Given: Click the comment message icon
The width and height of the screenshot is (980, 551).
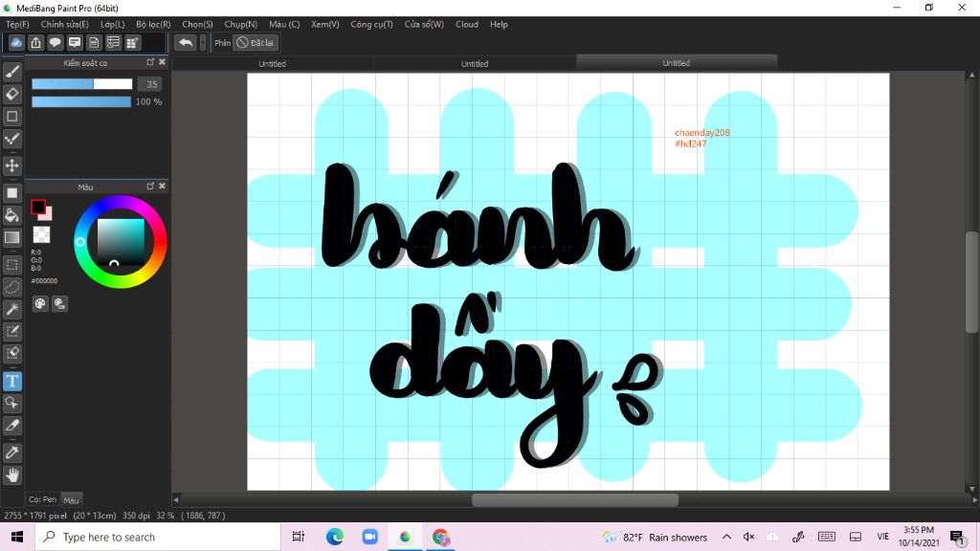Looking at the screenshot, I should pyautogui.click(x=75, y=42).
